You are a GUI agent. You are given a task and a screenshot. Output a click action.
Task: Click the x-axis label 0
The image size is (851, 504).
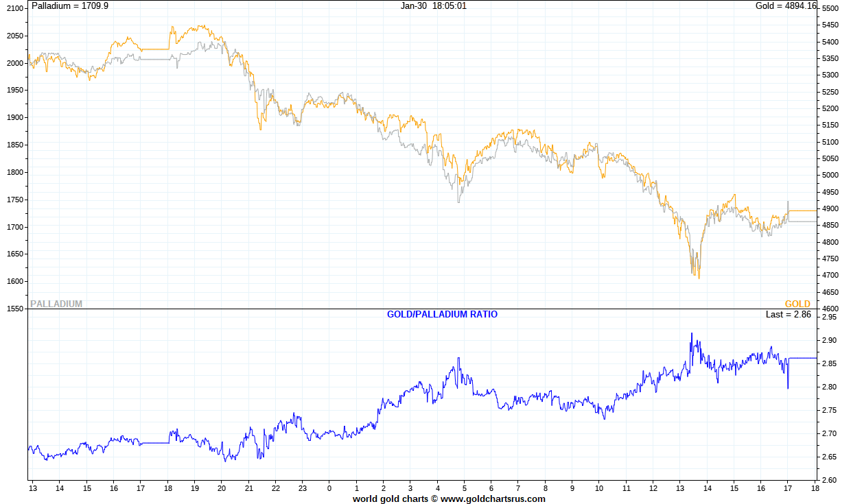click(x=329, y=488)
